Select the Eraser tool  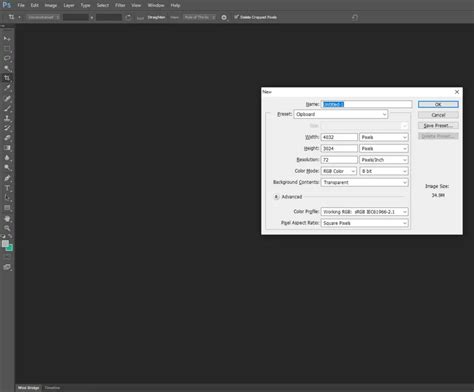[x=7, y=138]
